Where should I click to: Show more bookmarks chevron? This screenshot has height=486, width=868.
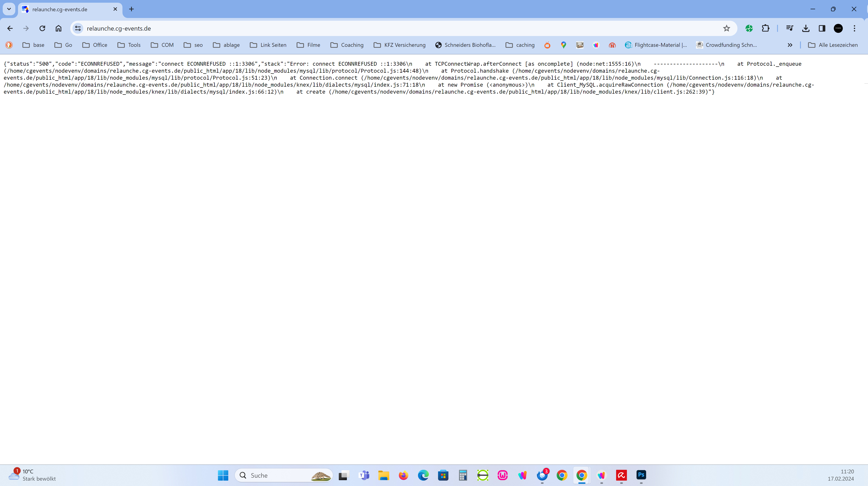pos(790,45)
